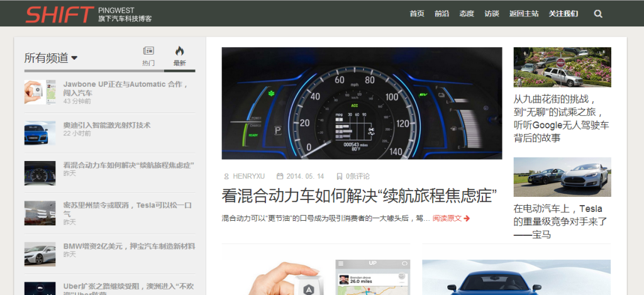Go to 首页 in the navigation
The height and width of the screenshot is (295, 644).
coord(417,14)
